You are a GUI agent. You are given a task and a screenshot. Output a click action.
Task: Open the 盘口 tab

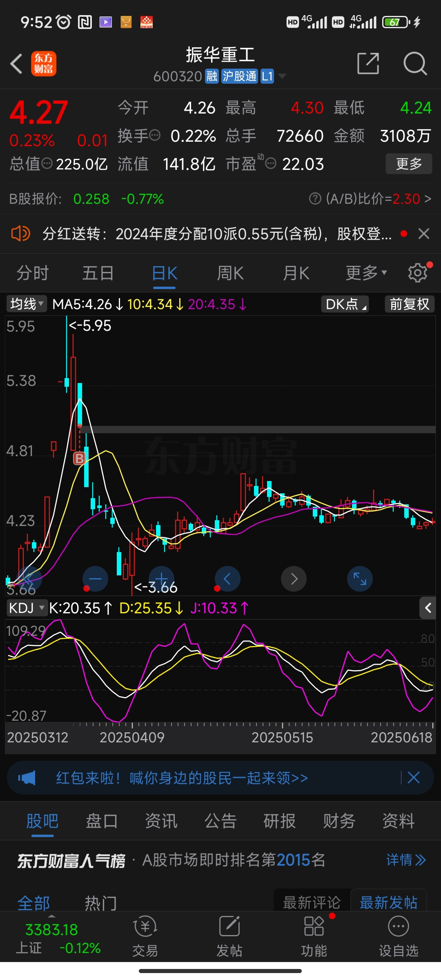click(102, 821)
